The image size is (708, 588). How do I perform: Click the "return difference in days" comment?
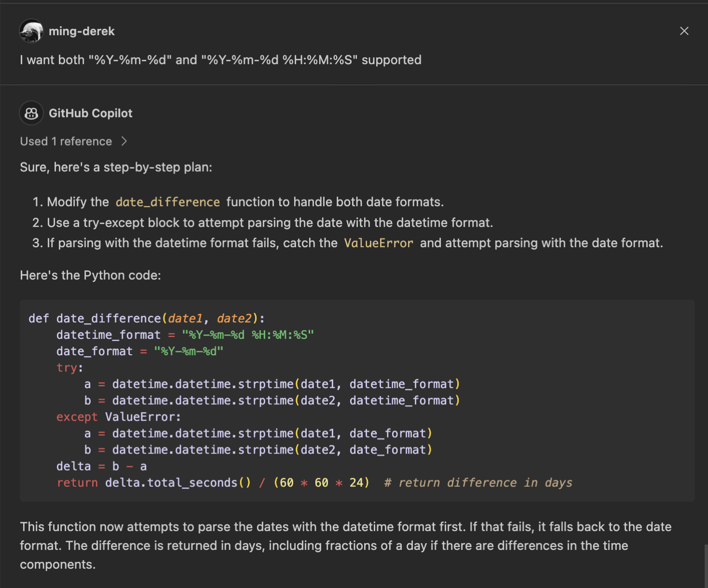478,482
